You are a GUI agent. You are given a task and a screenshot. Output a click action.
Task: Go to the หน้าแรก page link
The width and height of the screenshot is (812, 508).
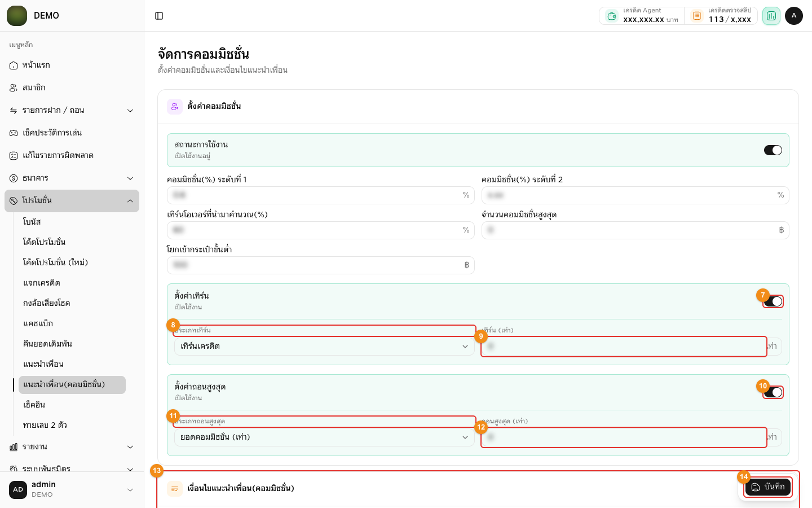[x=72, y=65]
